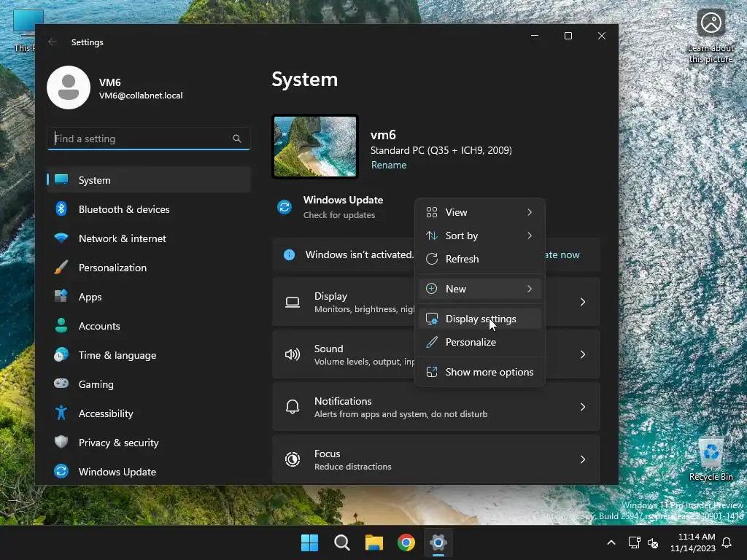Expand the View submenu arrow

(530, 212)
